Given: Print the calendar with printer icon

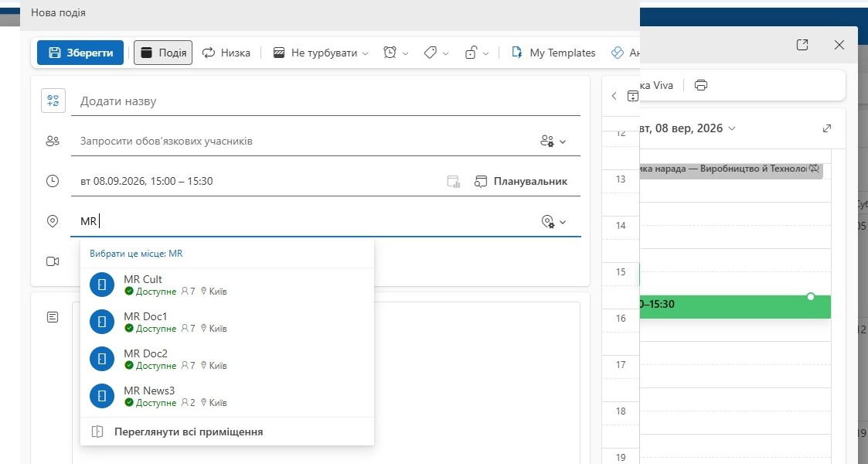Looking at the screenshot, I should click(x=701, y=85).
